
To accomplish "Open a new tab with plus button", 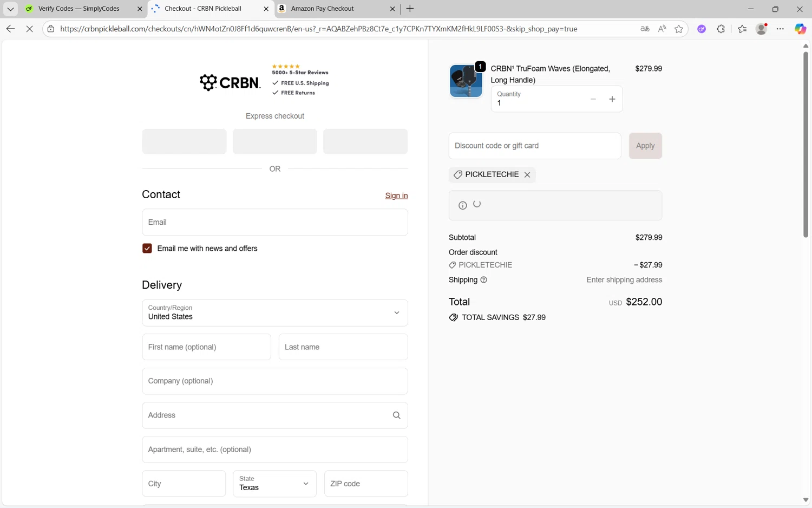I will [x=410, y=9].
